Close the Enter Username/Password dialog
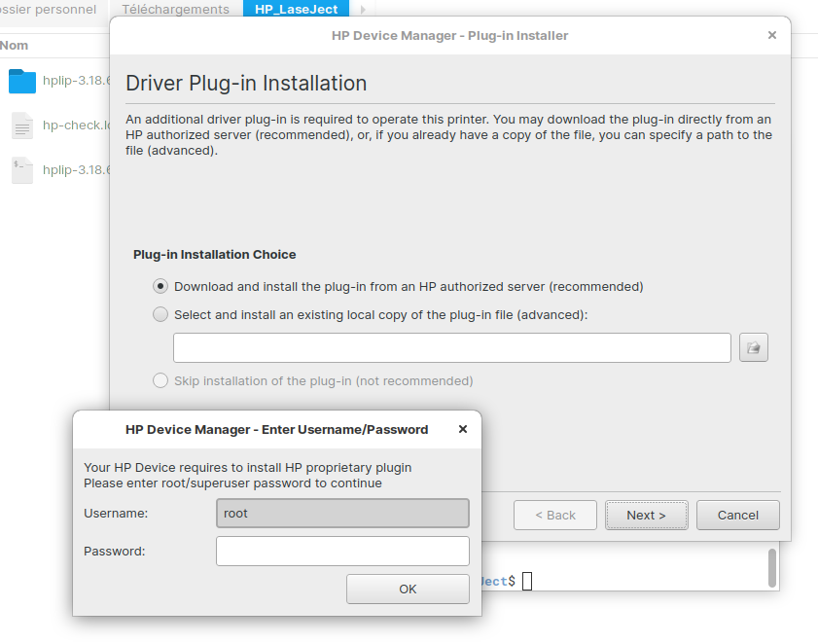 point(463,429)
